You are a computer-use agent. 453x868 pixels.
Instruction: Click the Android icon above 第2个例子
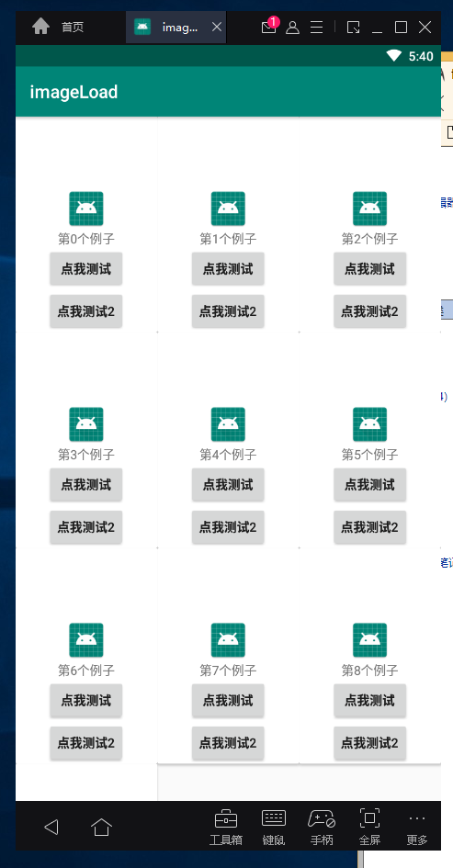pyautogui.click(x=370, y=209)
